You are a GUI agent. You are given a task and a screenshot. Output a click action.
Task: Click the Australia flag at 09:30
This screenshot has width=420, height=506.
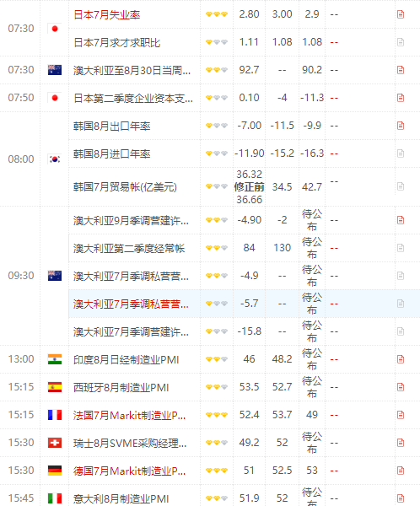click(x=55, y=276)
